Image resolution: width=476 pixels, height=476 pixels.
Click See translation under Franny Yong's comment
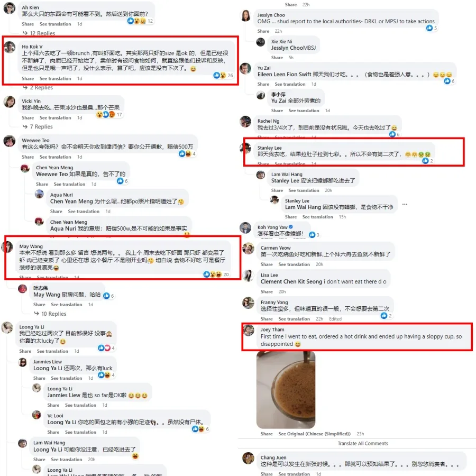(294, 319)
